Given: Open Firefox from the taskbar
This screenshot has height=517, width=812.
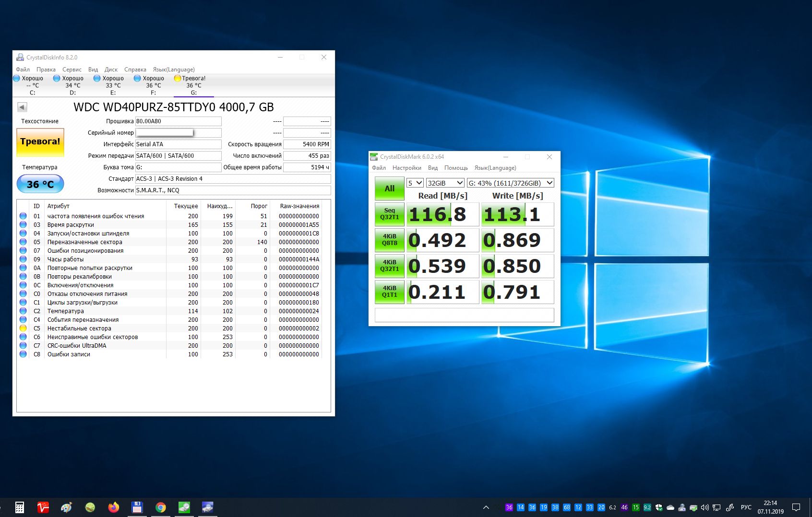Looking at the screenshot, I should pyautogui.click(x=114, y=507).
